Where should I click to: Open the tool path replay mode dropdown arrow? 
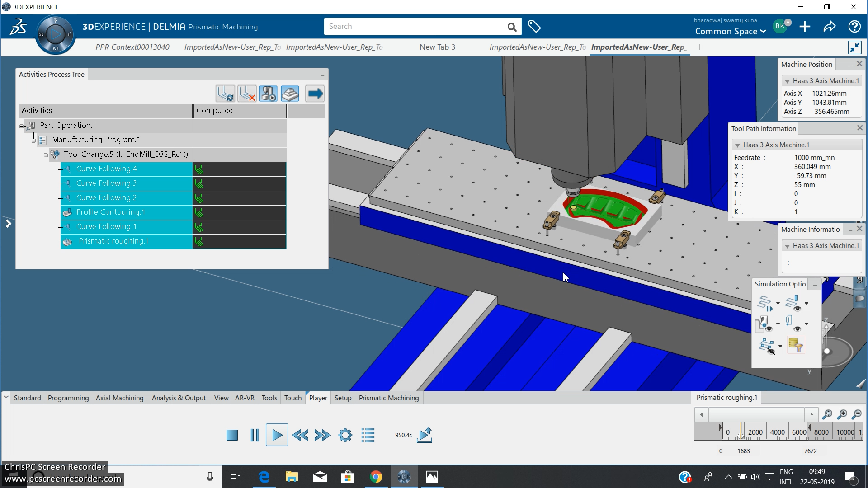click(778, 304)
